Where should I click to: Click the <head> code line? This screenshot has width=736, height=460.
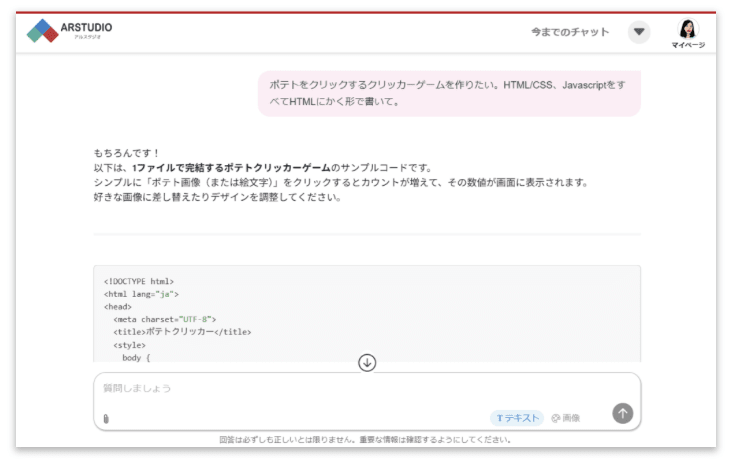pyautogui.click(x=118, y=307)
